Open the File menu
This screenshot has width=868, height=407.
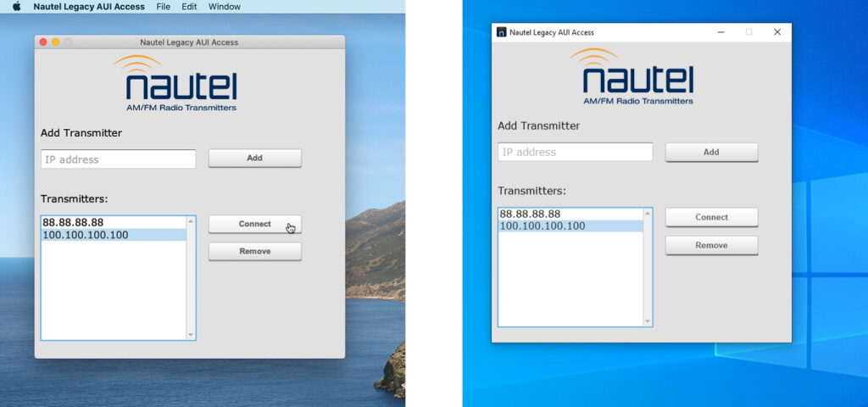coord(164,7)
